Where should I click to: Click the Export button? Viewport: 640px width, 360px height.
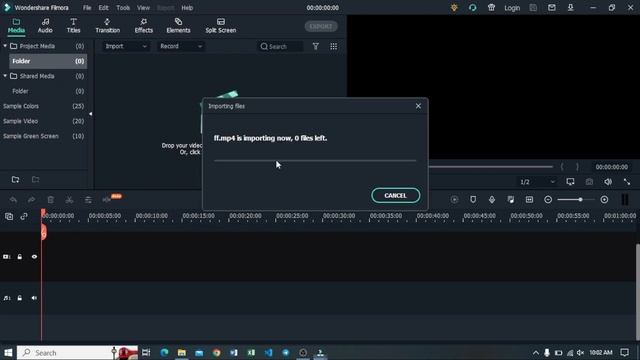tap(321, 27)
